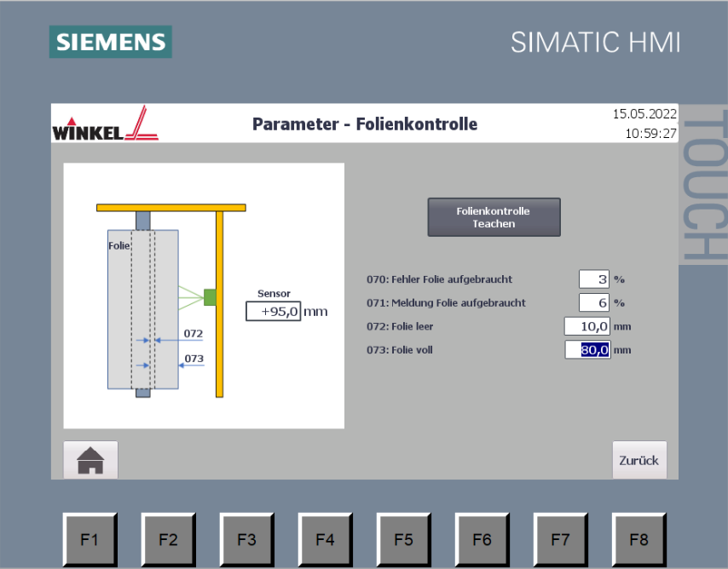The height and width of the screenshot is (569, 728).
Task: Edit 070 Fehler Folie aufgebraucht value
Action: [594, 279]
